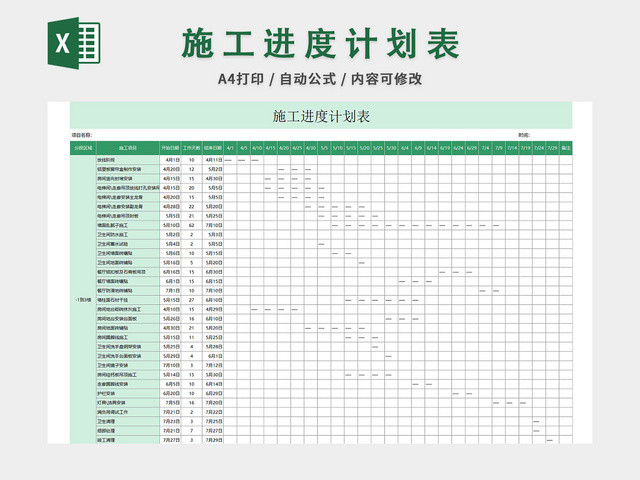Click the 7/24 date column header
Screen dimensions: 640x480
539,148
